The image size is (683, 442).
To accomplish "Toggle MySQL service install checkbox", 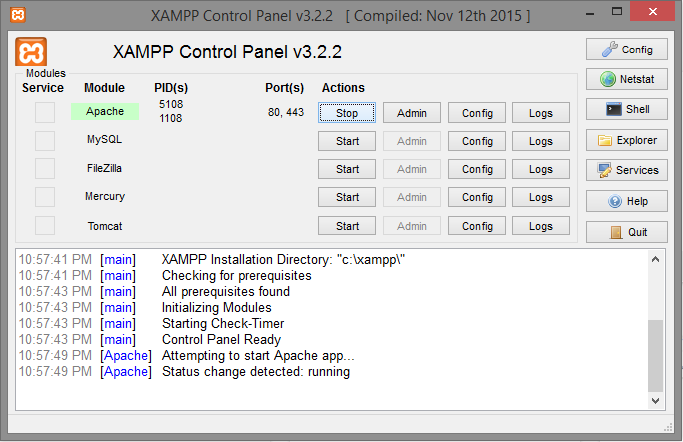I will 45,140.
